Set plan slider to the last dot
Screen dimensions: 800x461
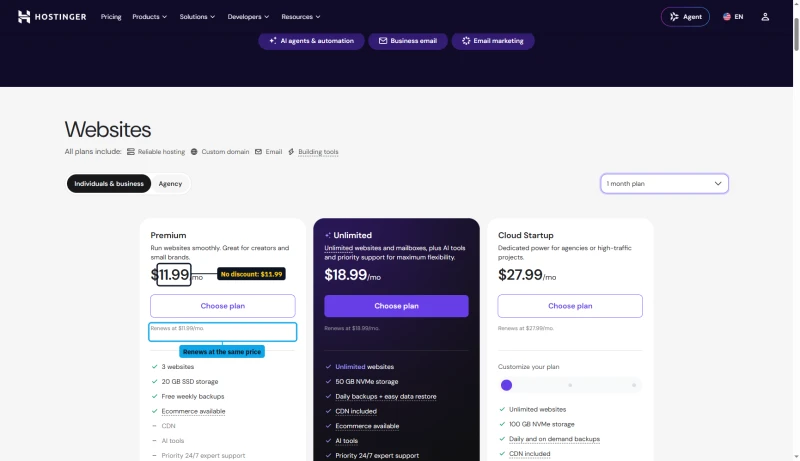pyautogui.click(x=634, y=385)
